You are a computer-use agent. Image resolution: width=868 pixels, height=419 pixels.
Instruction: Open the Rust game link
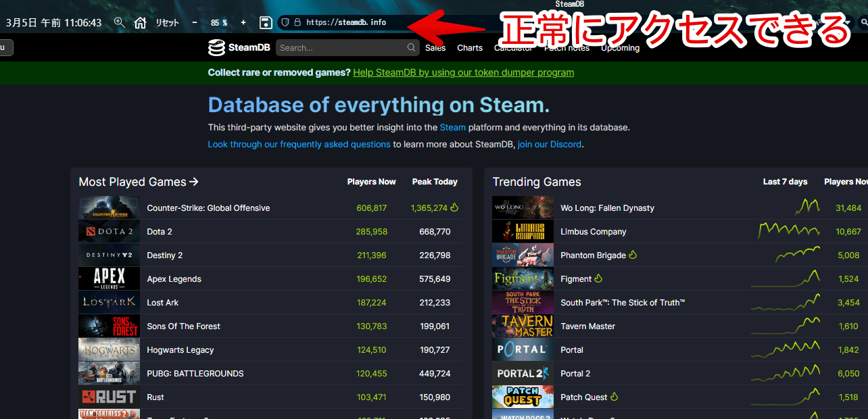tap(155, 397)
